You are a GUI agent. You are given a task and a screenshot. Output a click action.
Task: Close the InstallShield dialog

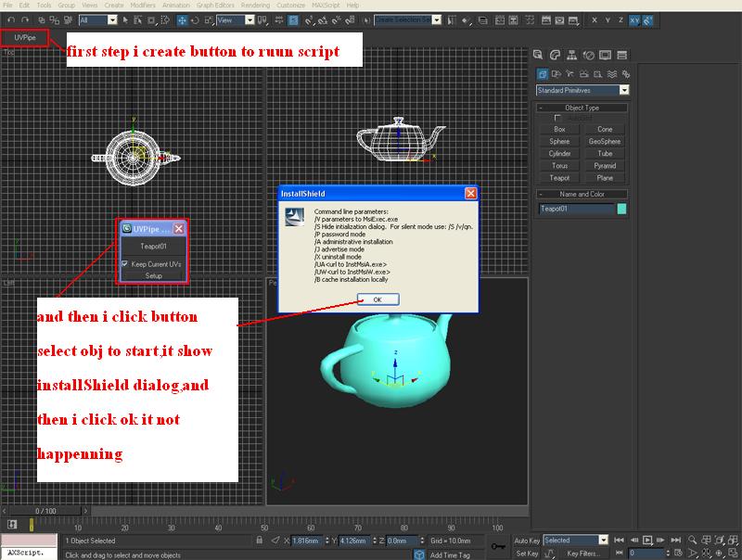(470, 193)
